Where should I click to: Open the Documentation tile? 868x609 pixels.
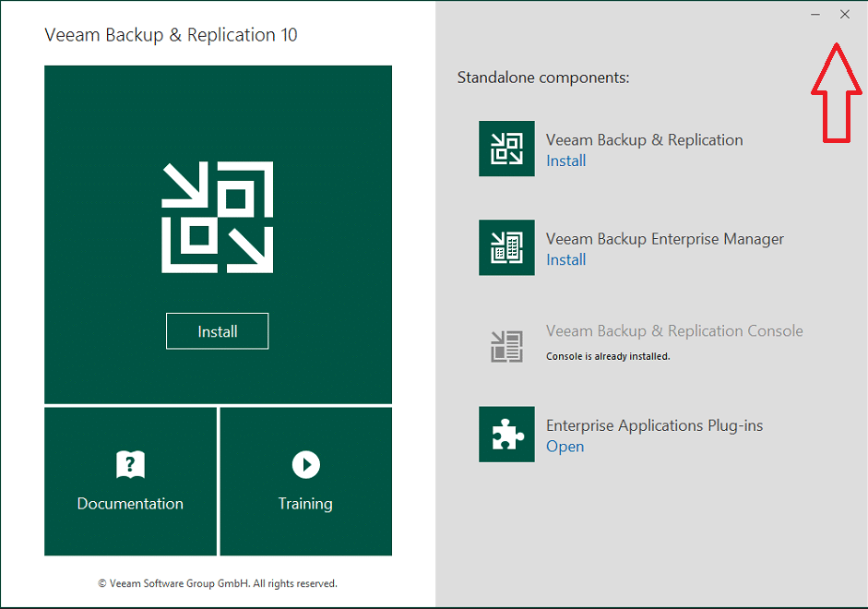(130, 482)
